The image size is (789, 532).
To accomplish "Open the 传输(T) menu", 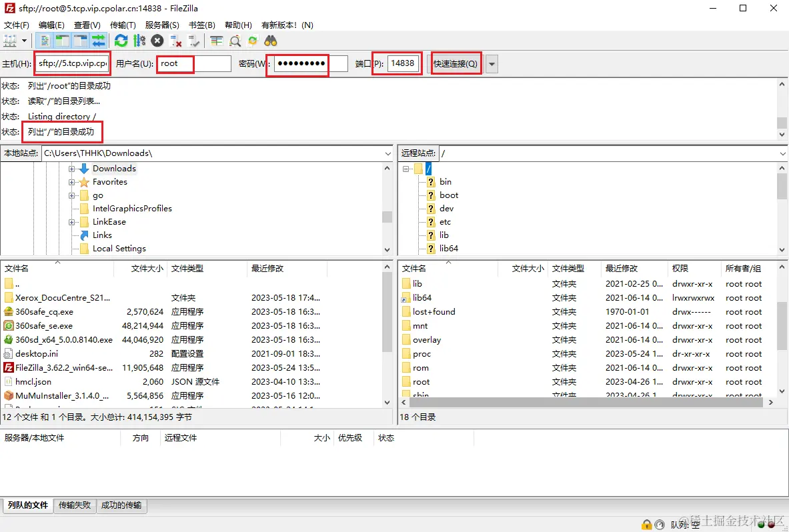I will pyautogui.click(x=123, y=25).
